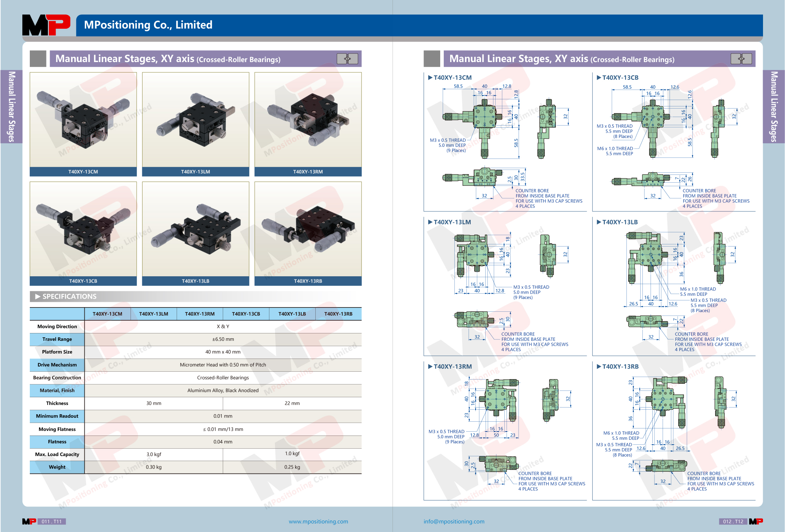Open the T40XY-13RB product photo
Screen dimensions: 785x532
tap(308, 229)
